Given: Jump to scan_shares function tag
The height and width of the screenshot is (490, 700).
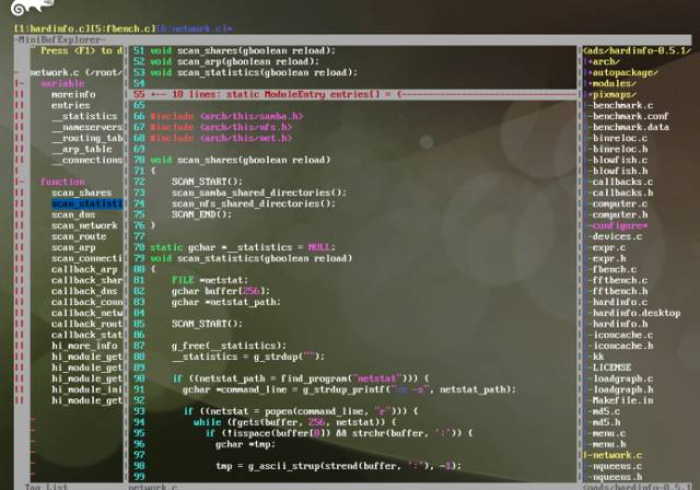Looking at the screenshot, I should 81,192.
